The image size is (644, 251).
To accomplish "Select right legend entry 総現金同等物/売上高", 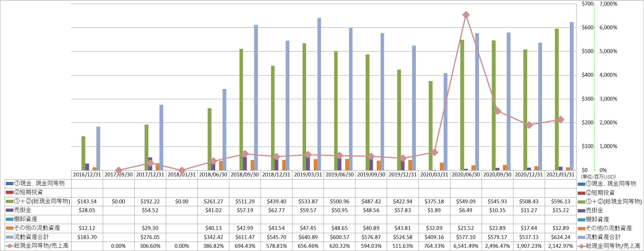I will 609,246.
